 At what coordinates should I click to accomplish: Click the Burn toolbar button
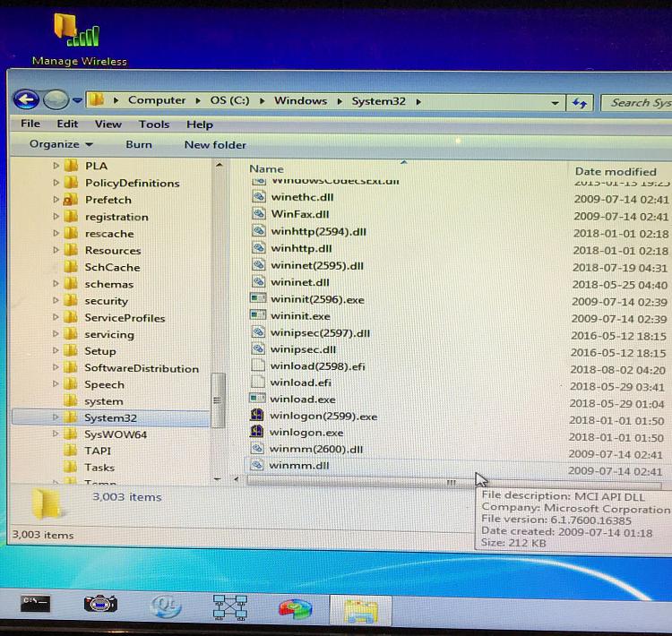click(x=138, y=144)
